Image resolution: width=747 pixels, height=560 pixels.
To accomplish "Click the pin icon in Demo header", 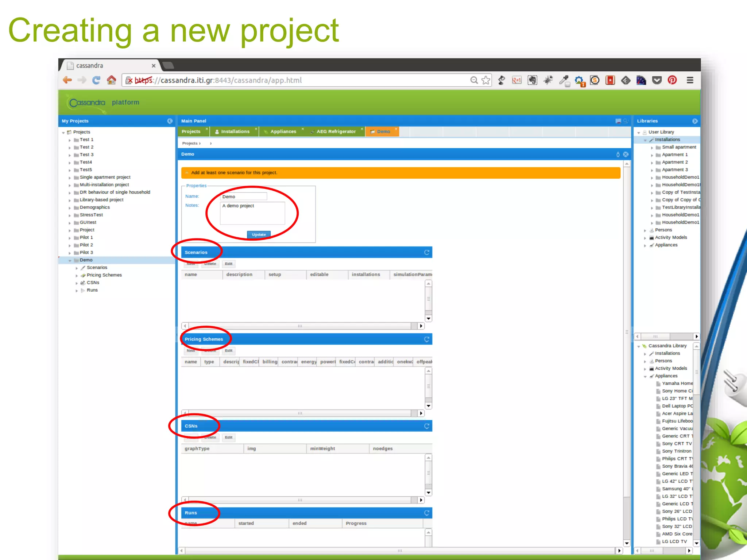I will (x=618, y=154).
